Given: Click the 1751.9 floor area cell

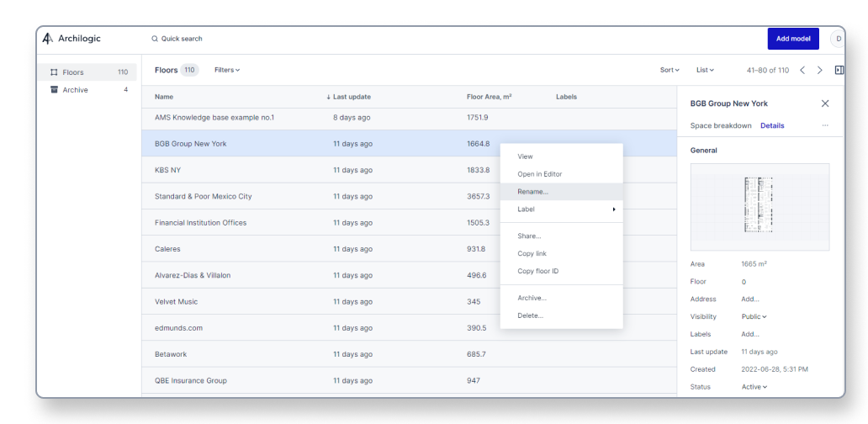Looking at the screenshot, I should (478, 117).
